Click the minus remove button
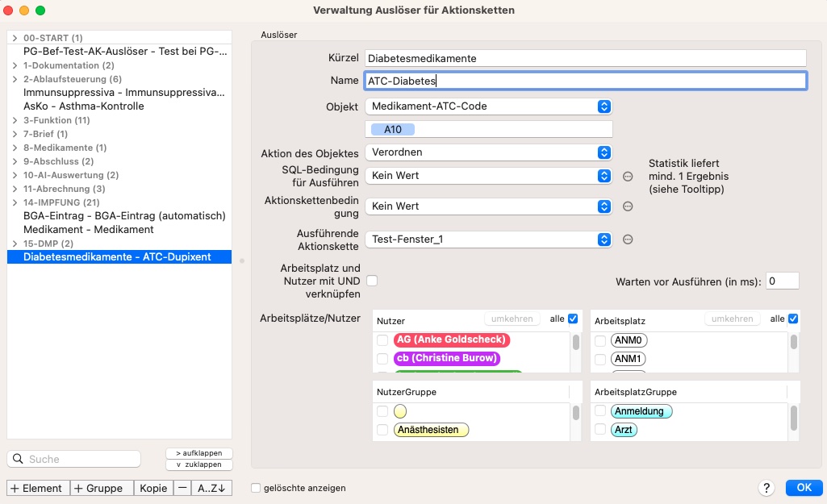This screenshot has height=504, width=827. pyautogui.click(x=182, y=488)
